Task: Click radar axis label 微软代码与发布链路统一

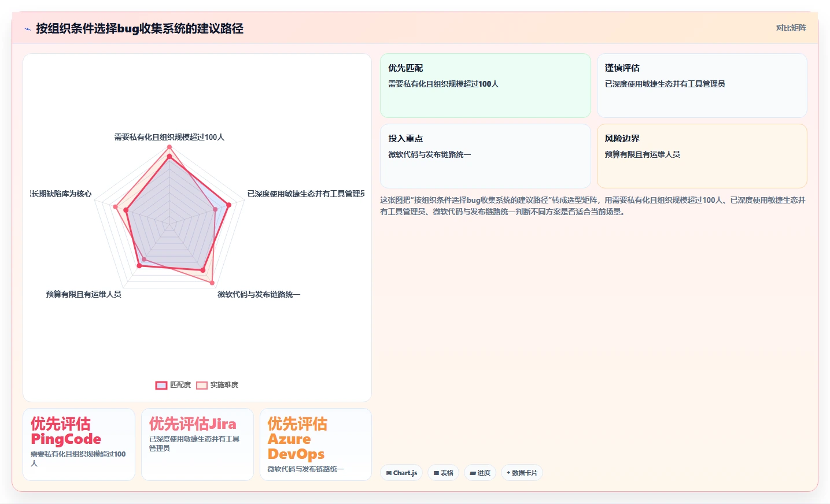Action: click(x=259, y=294)
